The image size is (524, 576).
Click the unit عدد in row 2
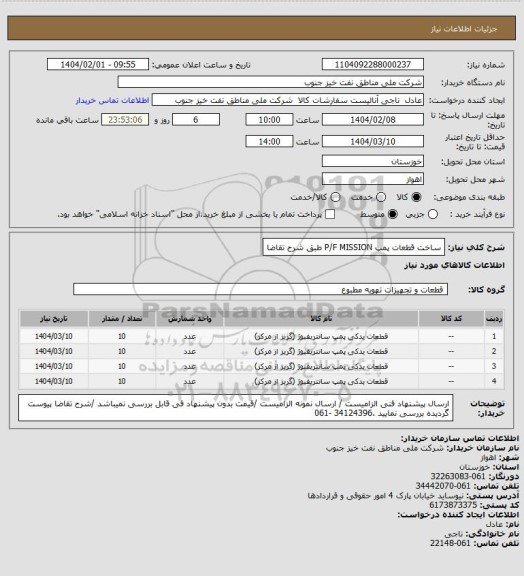click(x=190, y=352)
